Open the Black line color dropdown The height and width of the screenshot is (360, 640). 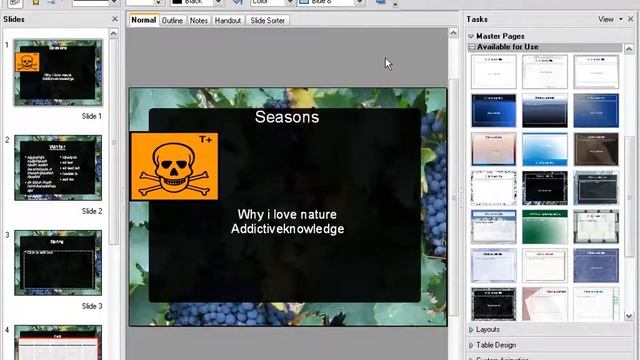coord(219,3)
